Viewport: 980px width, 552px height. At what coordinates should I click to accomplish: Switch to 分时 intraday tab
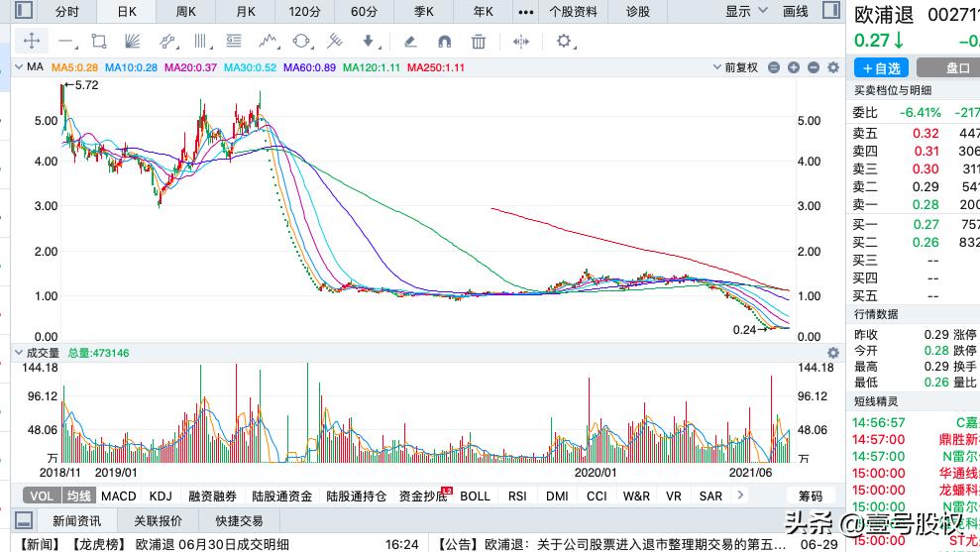click(x=66, y=11)
